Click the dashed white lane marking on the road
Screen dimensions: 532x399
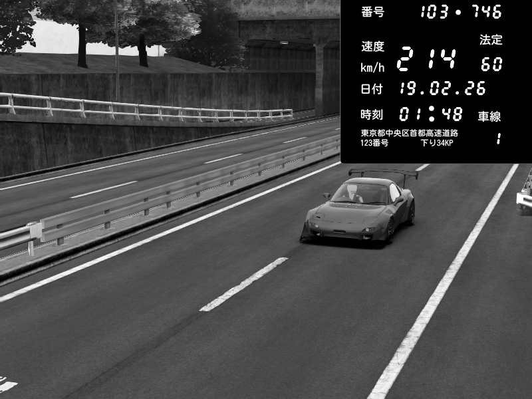click(x=243, y=284)
